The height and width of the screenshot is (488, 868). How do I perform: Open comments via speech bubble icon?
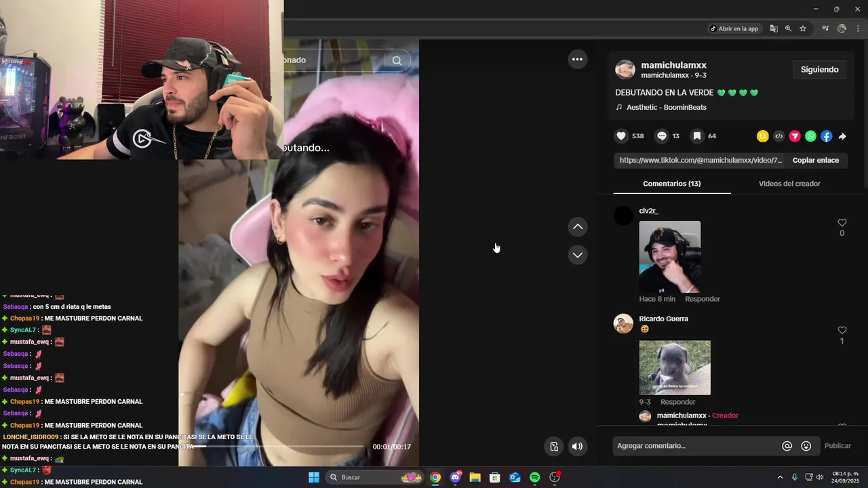point(662,136)
